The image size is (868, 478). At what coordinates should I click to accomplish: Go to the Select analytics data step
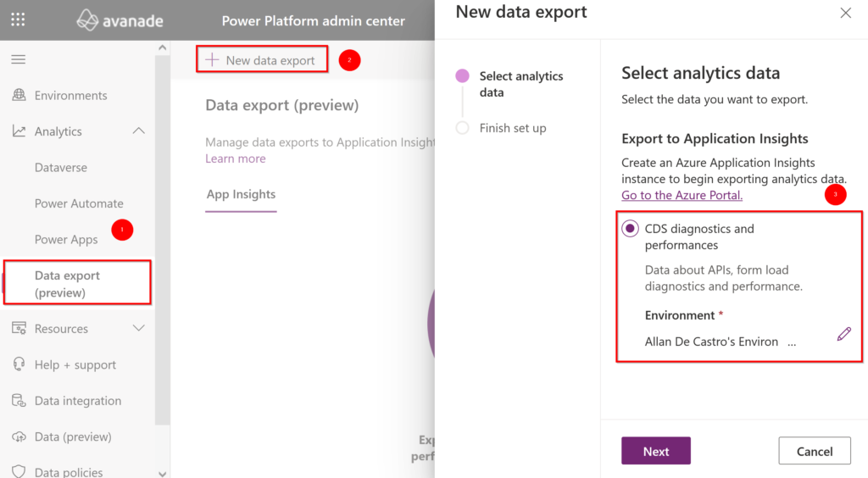tap(521, 84)
